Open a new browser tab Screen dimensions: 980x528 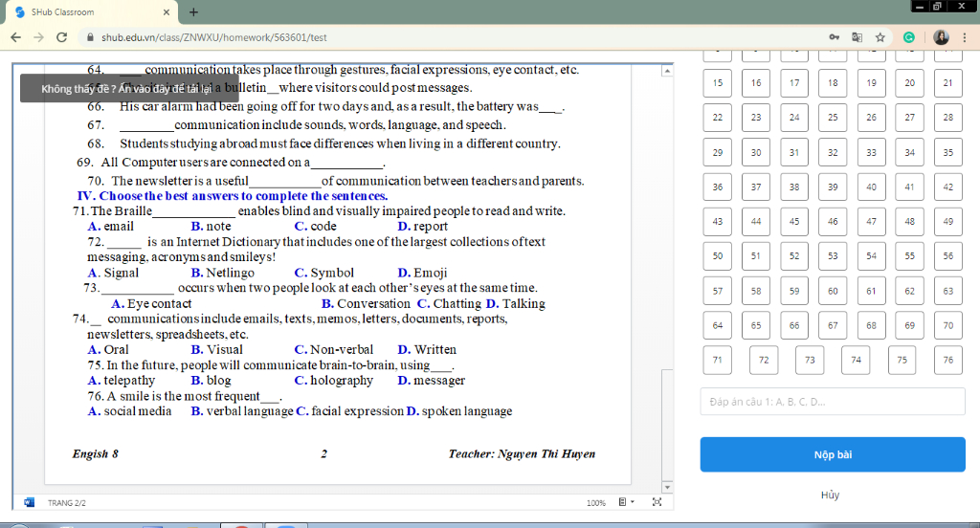tap(193, 11)
